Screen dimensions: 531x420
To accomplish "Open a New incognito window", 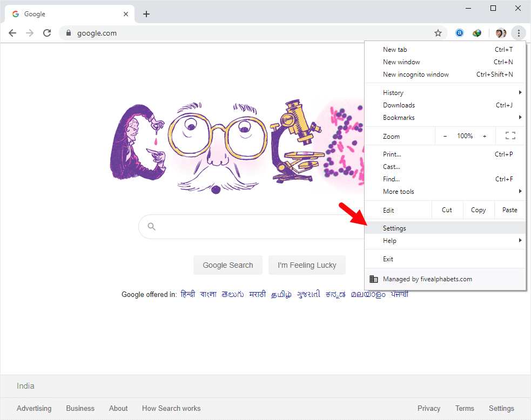I will pyautogui.click(x=445, y=74).
